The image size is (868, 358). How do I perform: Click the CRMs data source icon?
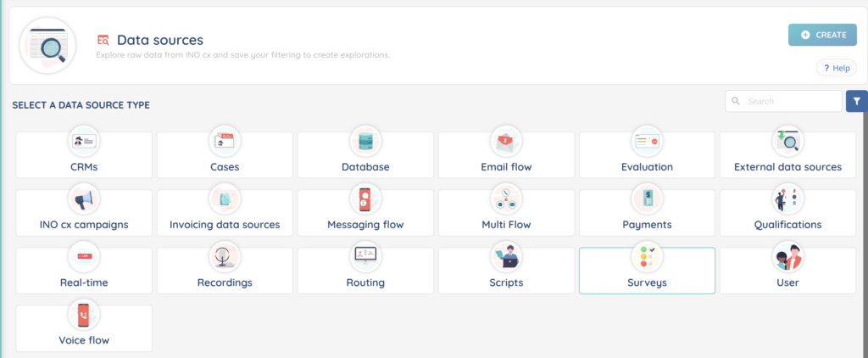coord(84,141)
